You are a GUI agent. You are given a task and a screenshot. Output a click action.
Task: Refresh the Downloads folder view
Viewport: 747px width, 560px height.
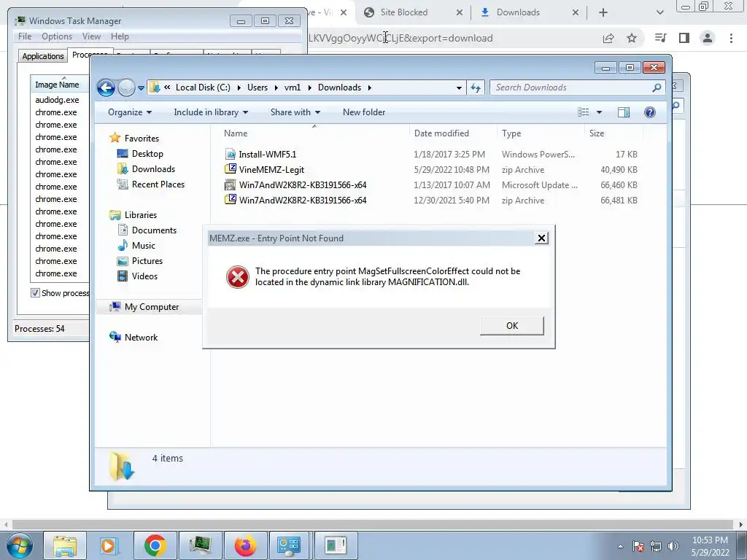476,87
